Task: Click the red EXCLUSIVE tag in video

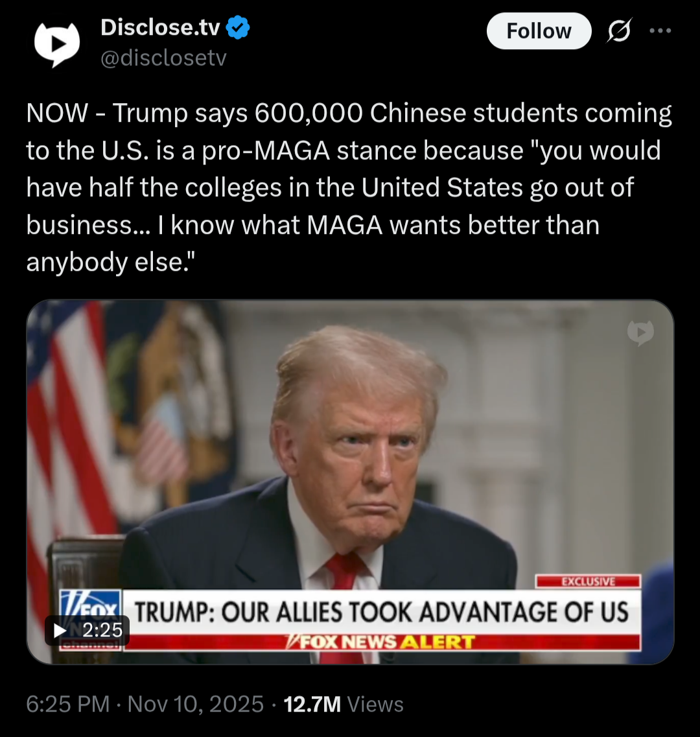Action: (588, 581)
